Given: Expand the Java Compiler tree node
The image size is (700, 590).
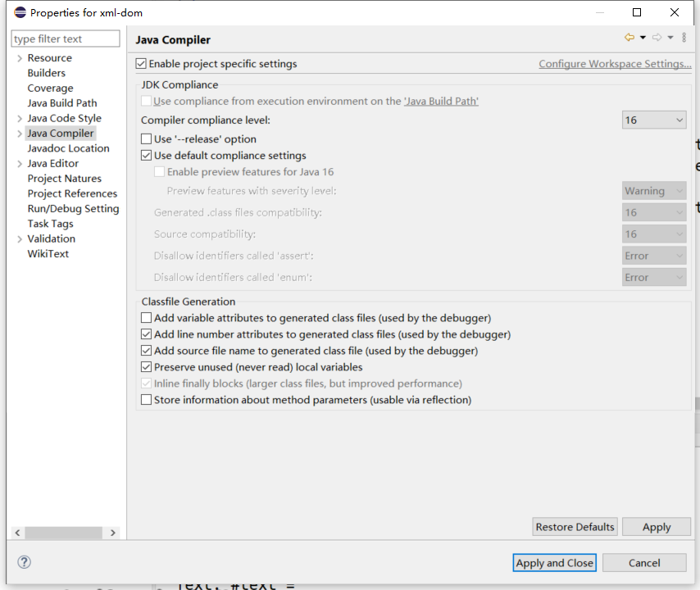Looking at the screenshot, I should pyautogui.click(x=20, y=134).
